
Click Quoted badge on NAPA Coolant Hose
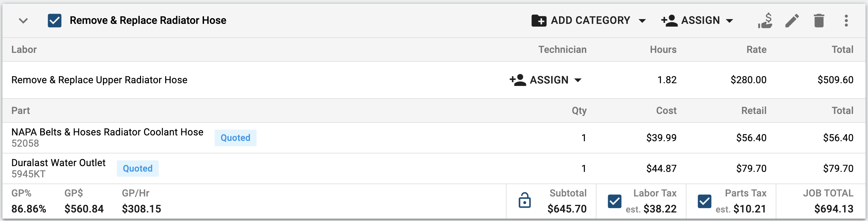pos(235,138)
